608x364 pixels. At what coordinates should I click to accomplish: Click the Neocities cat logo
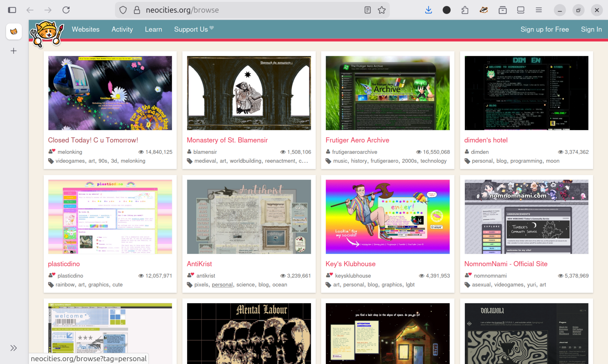[47, 34]
